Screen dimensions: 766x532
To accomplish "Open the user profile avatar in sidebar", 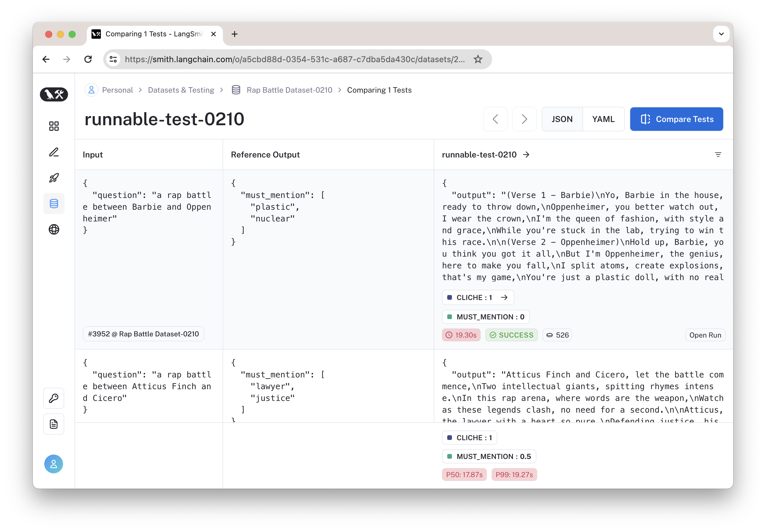I will tap(54, 464).
